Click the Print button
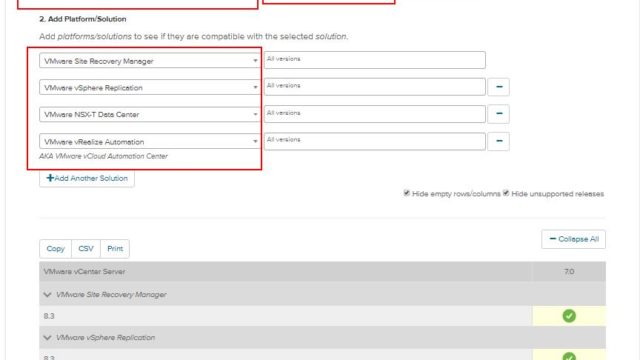Screen dimensions: 640x360 click(x=115, y=249)
